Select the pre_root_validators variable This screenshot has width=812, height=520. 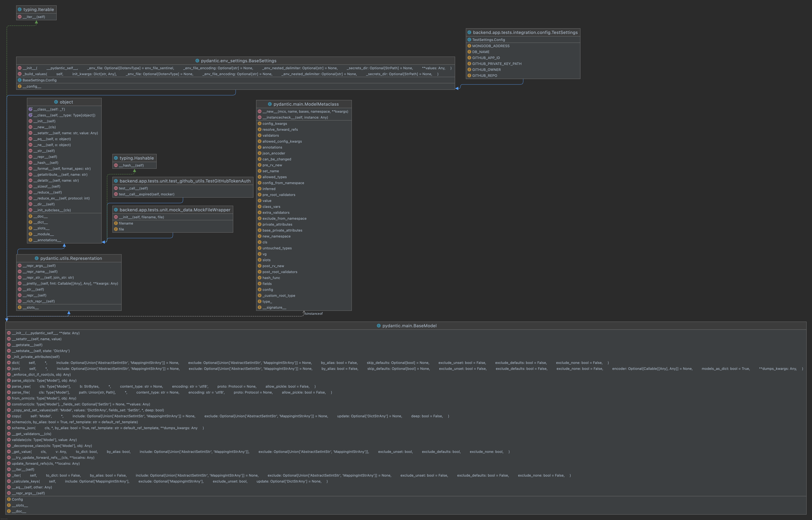(279, 195)
